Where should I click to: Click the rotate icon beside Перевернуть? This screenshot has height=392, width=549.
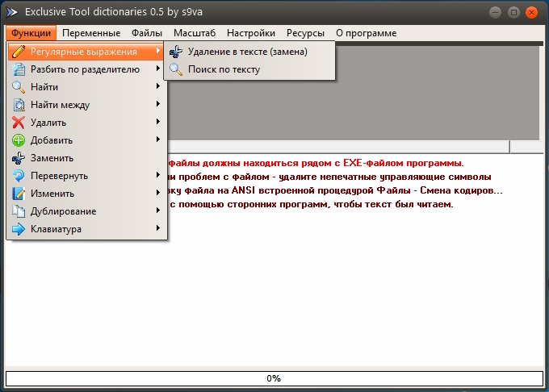19,176
